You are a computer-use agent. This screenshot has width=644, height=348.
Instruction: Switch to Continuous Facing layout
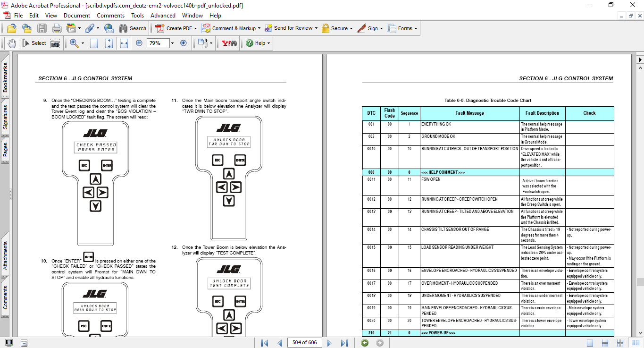click(x=620, y=343)
